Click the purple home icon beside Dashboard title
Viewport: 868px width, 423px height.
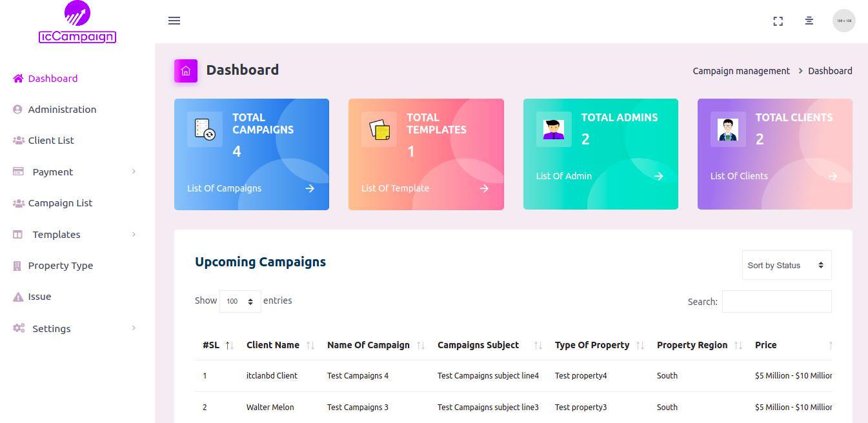[x=186, y=71]
